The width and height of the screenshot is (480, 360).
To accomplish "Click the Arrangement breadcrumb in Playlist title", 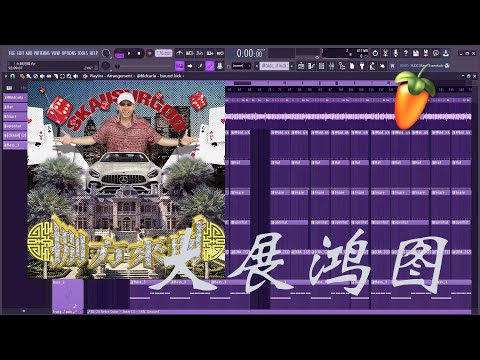I will 120,76.
